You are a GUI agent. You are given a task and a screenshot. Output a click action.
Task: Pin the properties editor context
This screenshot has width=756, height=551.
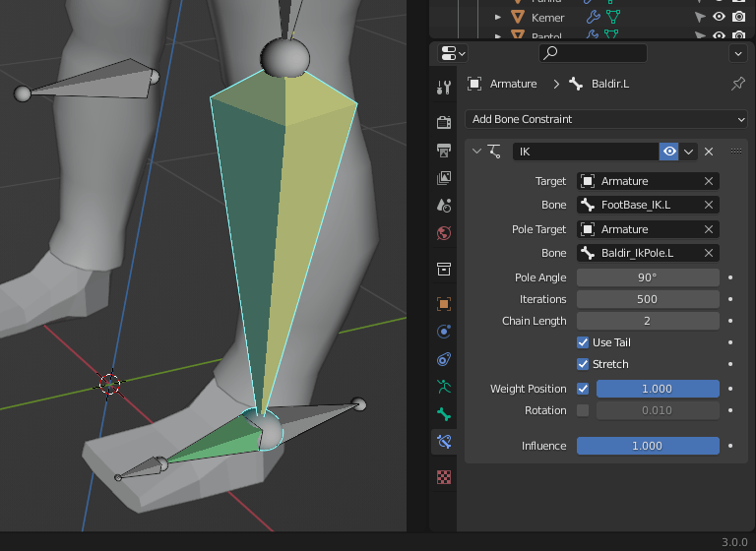(x=737, y=84)
